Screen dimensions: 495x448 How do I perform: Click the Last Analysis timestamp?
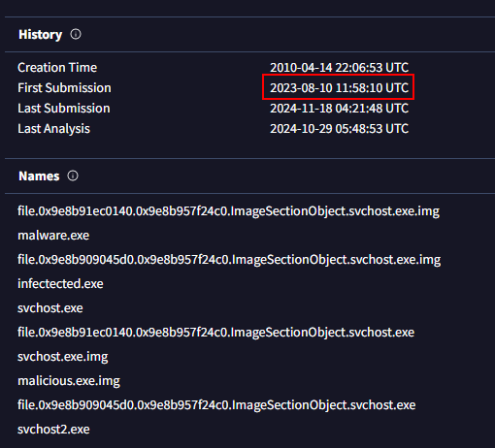(339, 128)
